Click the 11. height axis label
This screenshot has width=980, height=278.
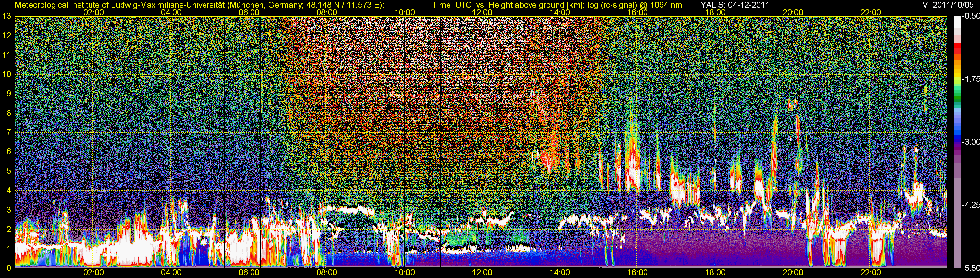[7, 55]
